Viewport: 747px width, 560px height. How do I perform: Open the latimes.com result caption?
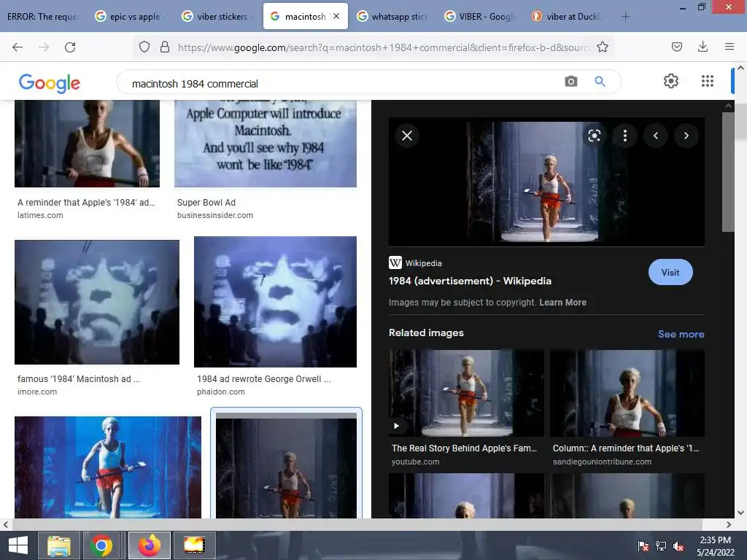(86, 203)
